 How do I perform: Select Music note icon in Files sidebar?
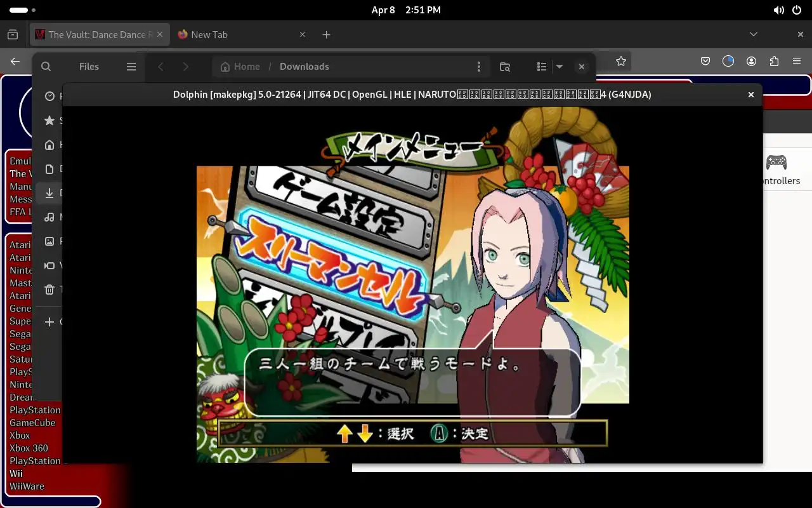point(49,217)
